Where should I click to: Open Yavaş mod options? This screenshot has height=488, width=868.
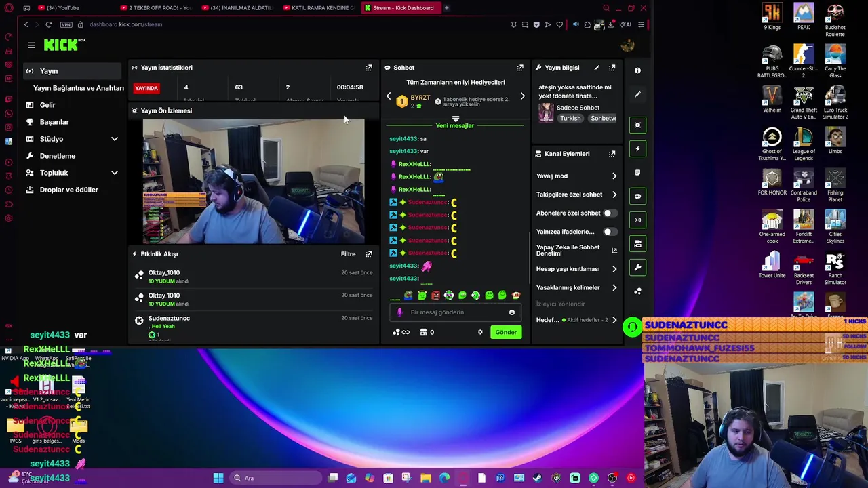coord(576,176)
